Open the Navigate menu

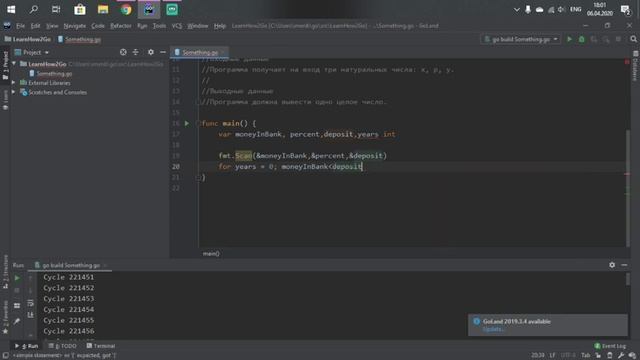click(x=75, y=26)
